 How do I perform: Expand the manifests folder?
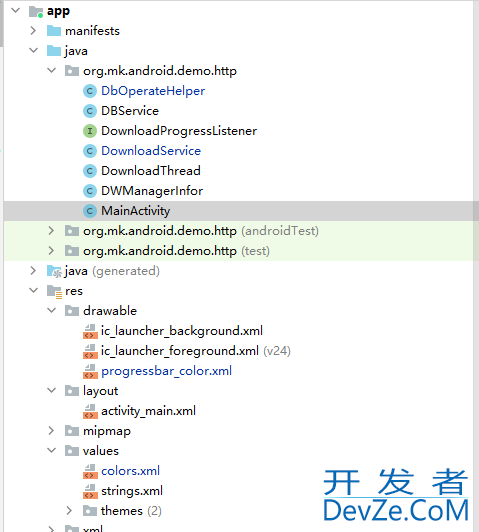[33, 31]
